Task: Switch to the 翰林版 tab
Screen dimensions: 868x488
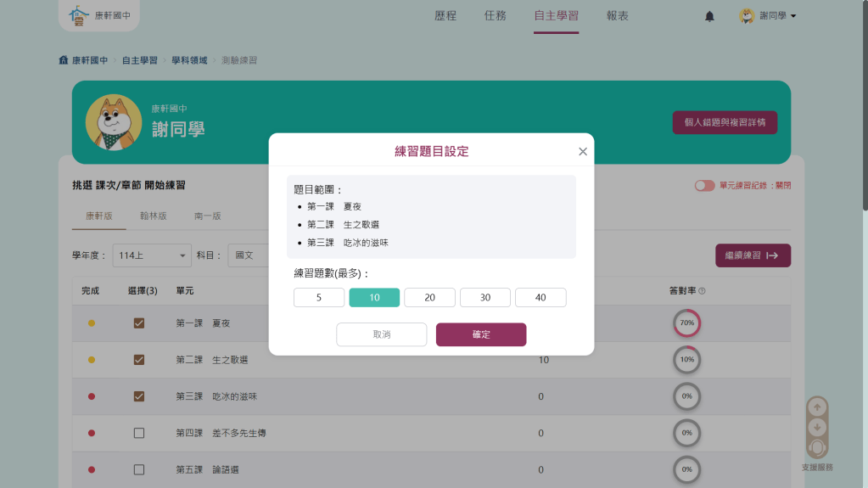Action: click(153, 216)
